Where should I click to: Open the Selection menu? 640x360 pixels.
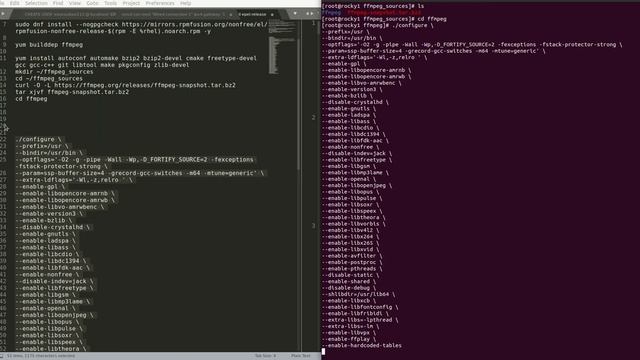coord(36,3)
